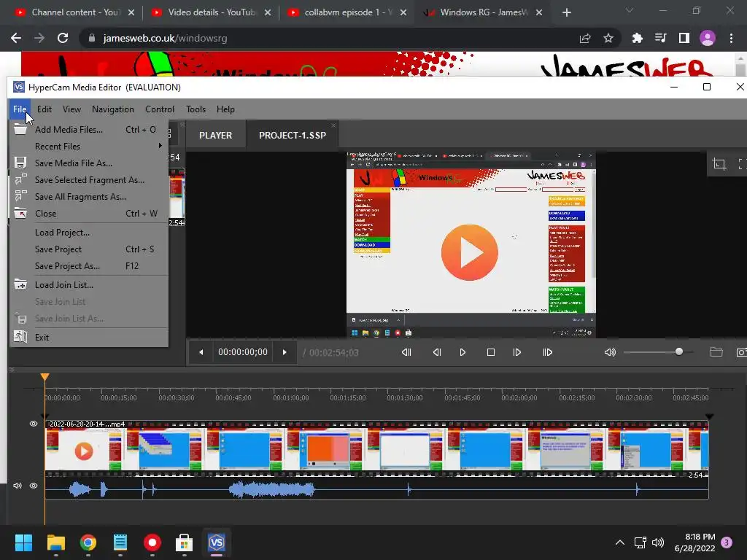Show hidden system tray icons chevron
Image resolution: width=747 pixels, height=560 pixels.
pos(620,542)
